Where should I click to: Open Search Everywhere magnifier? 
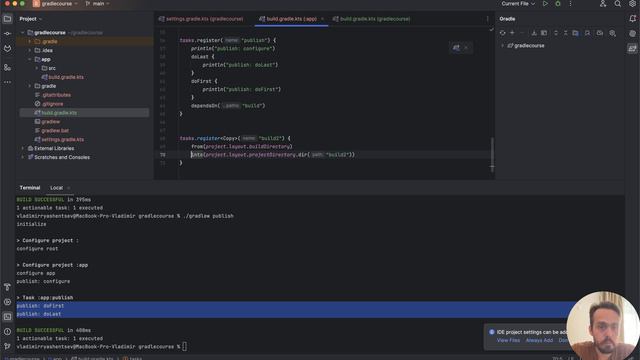pyautogui.click(x=618, y=4)
